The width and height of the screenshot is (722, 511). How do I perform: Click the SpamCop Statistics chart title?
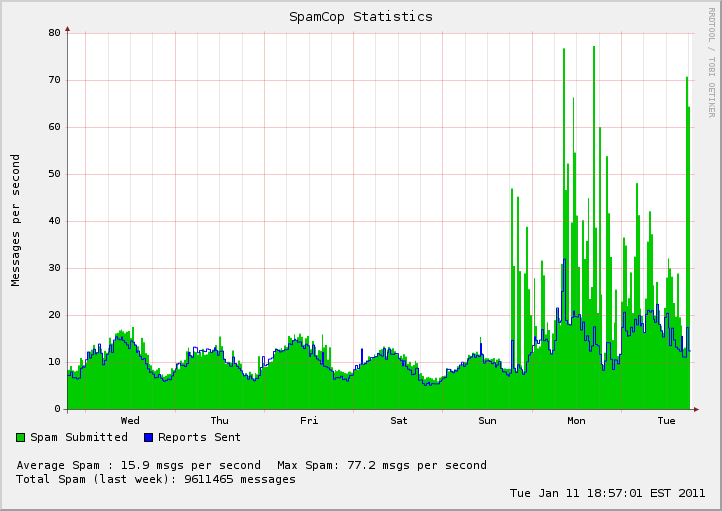361,16
